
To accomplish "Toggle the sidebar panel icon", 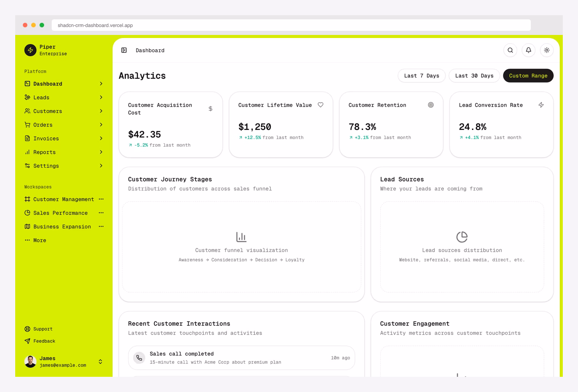I will [x=124, y=50].
